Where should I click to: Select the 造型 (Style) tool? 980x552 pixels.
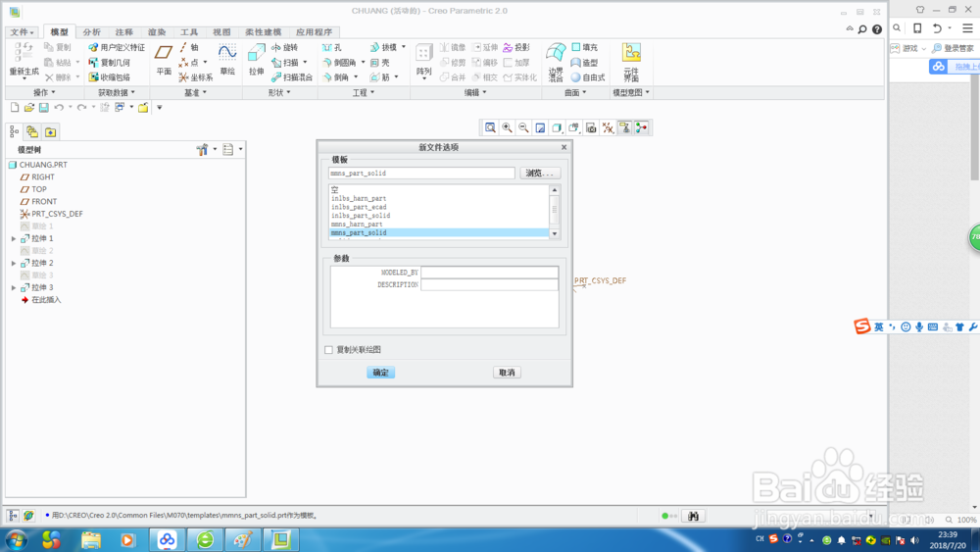click(584, 63)
